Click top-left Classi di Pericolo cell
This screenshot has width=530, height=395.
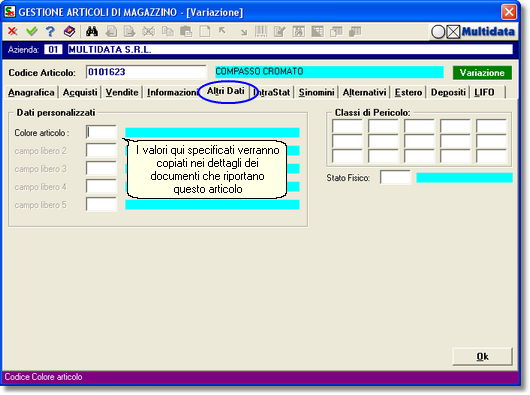click(347, 126)
